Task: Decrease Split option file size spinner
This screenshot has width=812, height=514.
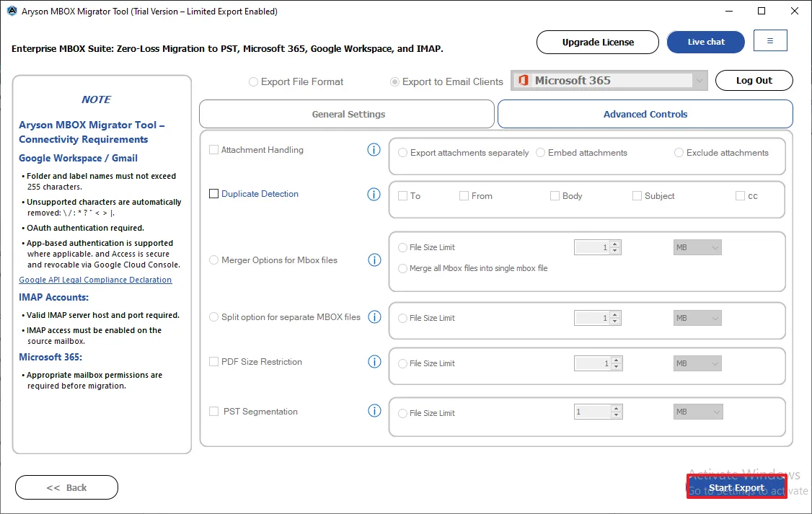Action: point(614,322)
